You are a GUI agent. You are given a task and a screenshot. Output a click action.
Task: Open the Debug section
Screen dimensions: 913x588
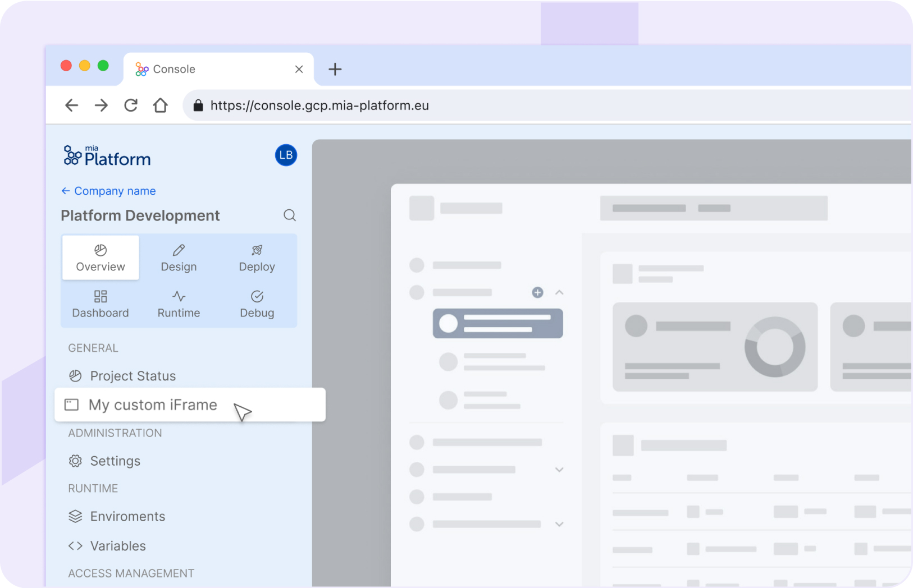coord(257,305)
